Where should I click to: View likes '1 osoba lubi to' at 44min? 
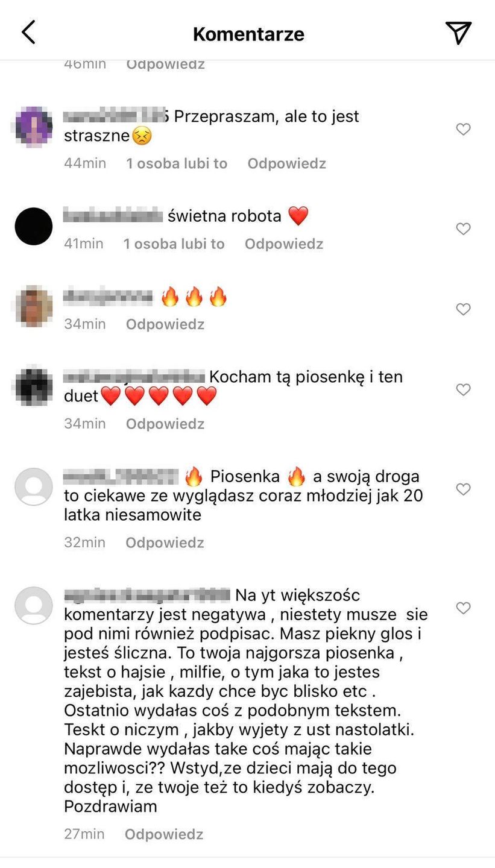click(x=177, y=163)
